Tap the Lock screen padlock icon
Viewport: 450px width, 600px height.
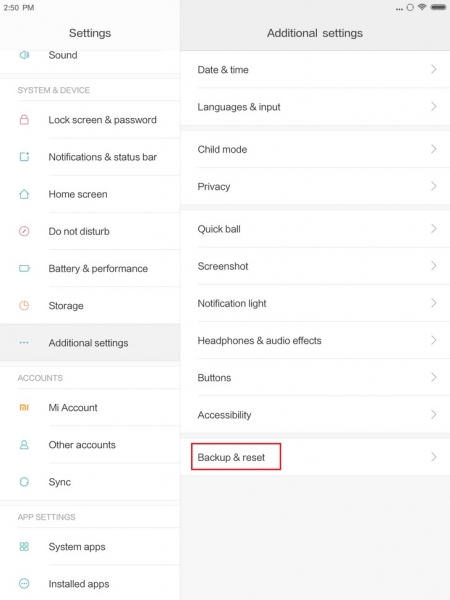pyautogui.click(x=24, y=120)
